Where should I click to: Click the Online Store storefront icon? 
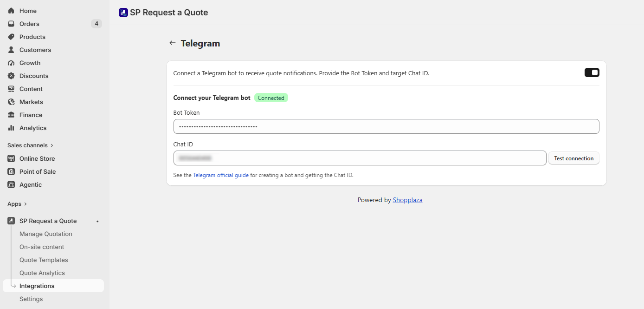click(x=11, y=158)
